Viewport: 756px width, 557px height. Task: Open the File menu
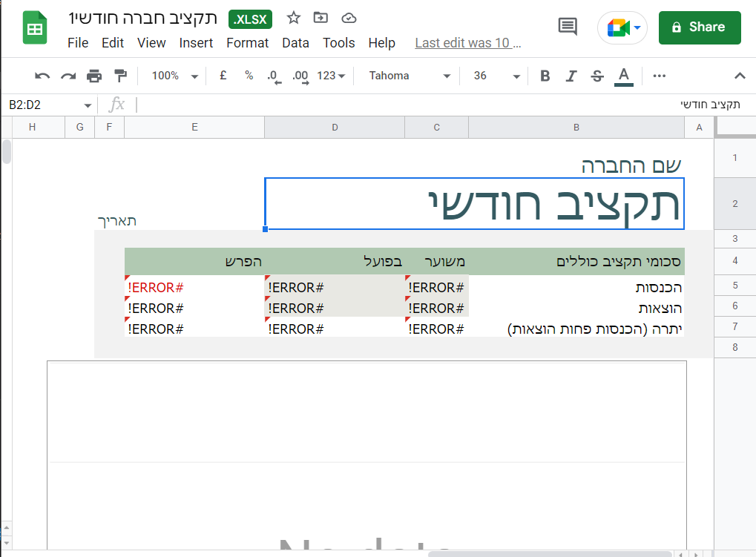tap(78, 43)
